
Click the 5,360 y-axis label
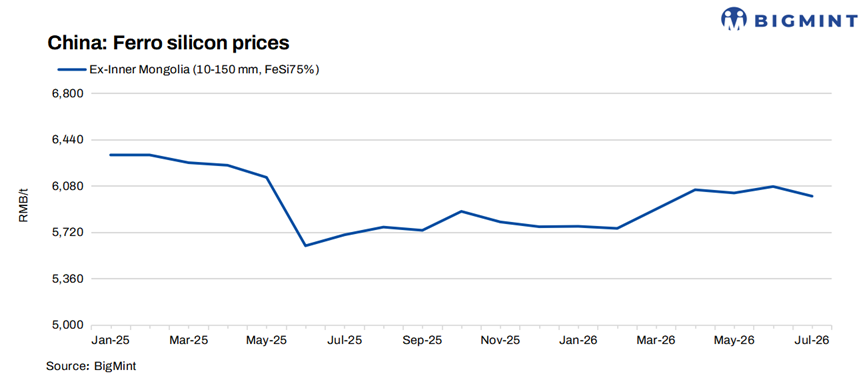click(69, 279)
